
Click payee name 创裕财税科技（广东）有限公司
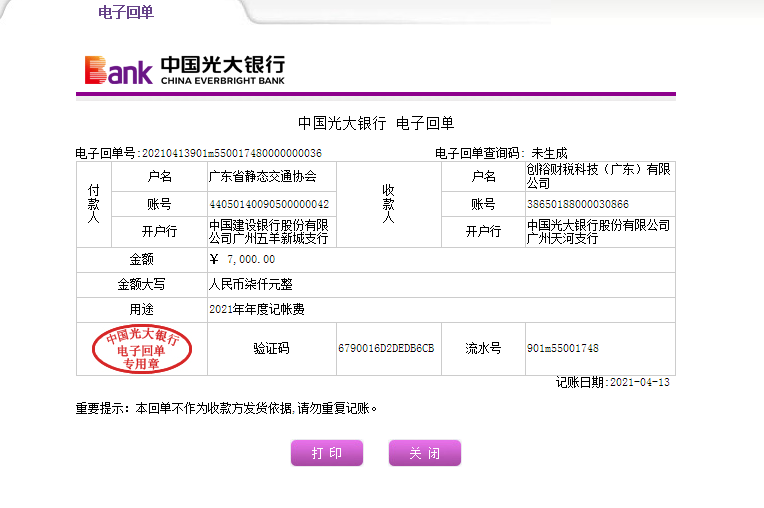click(599, 176)
